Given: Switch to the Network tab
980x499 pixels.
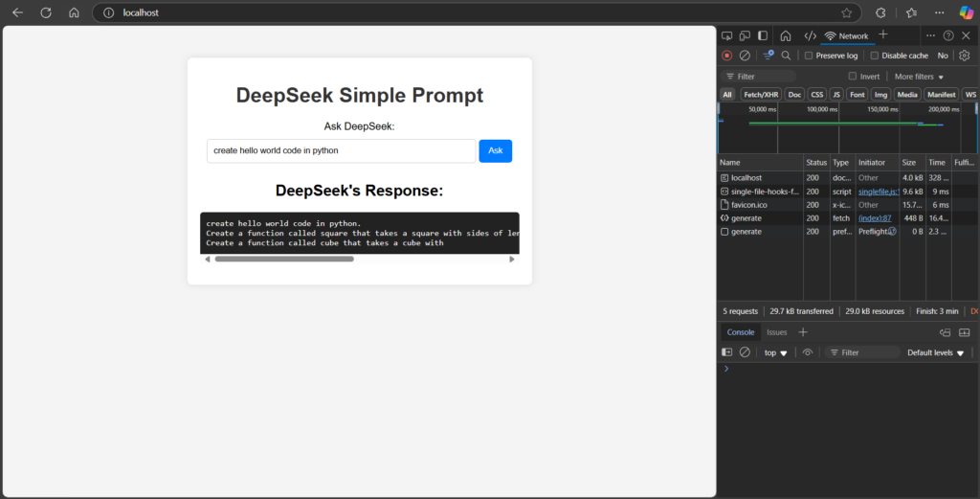Looking at the screenshot, I should click(x=847, y=35).
